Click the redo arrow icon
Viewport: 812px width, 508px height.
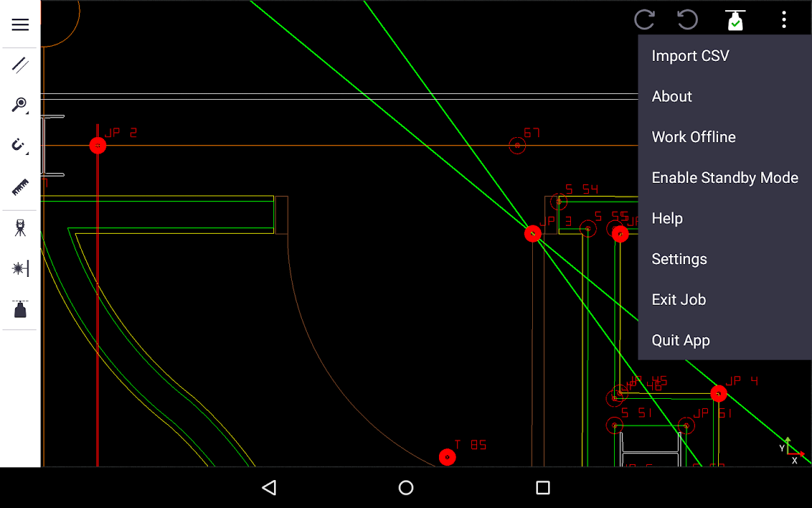click(x=645, y=20)
